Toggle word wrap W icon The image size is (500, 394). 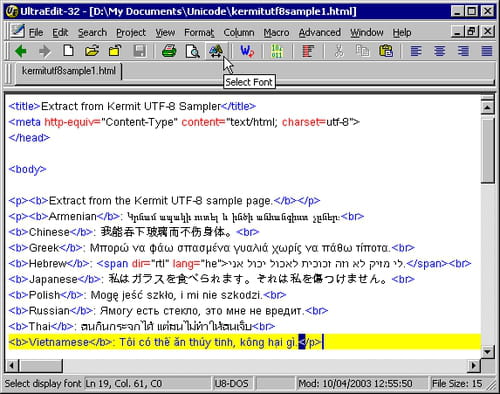[247, 51]
